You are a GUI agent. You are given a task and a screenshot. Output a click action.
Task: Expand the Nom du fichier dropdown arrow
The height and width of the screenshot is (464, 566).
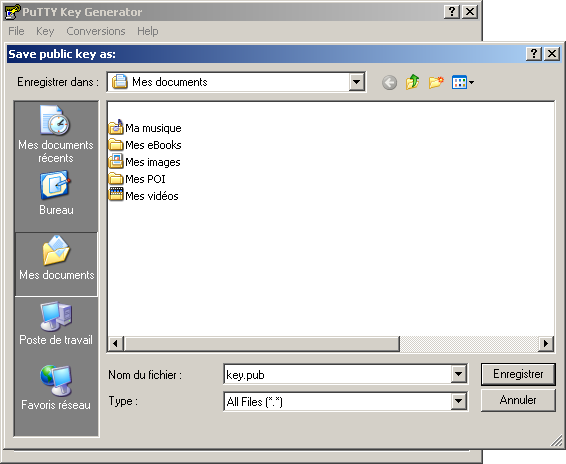[458, 374]
